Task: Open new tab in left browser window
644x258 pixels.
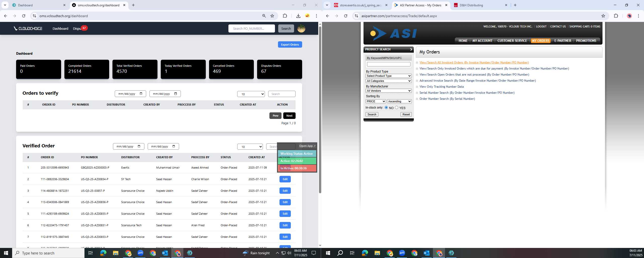Action: (x=133, y=5)
